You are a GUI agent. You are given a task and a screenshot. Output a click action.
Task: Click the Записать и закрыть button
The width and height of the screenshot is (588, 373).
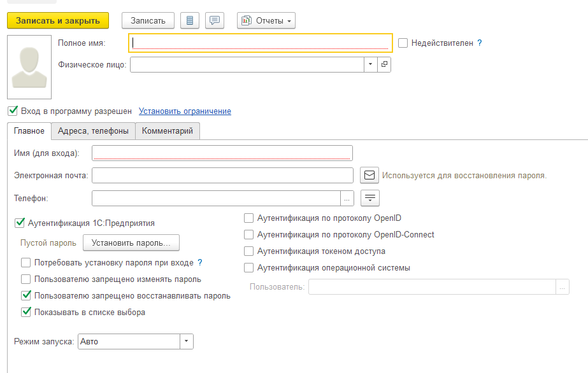[58, 20]
